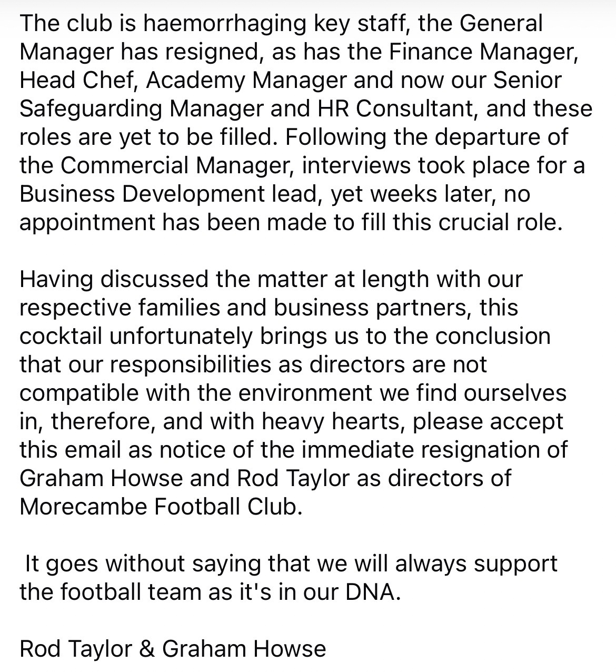
Task: Click the words "crucial role"
Action: tap(500, 223)
